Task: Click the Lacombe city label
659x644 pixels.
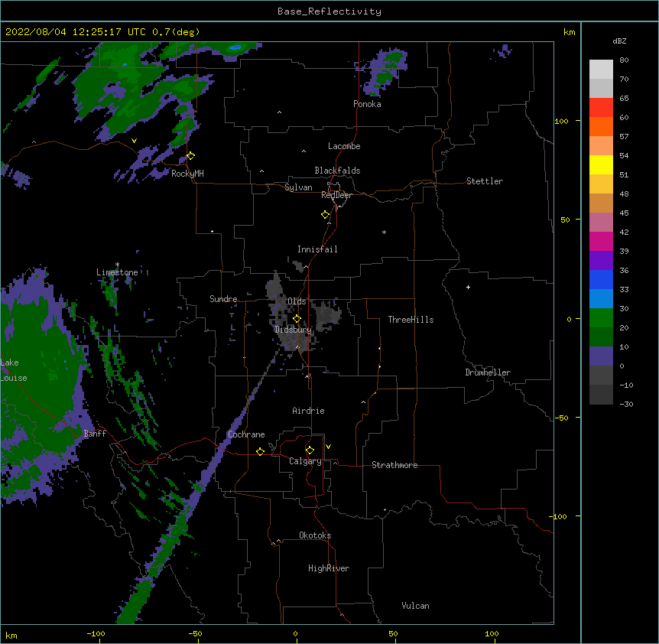Action: coord(344,146)
